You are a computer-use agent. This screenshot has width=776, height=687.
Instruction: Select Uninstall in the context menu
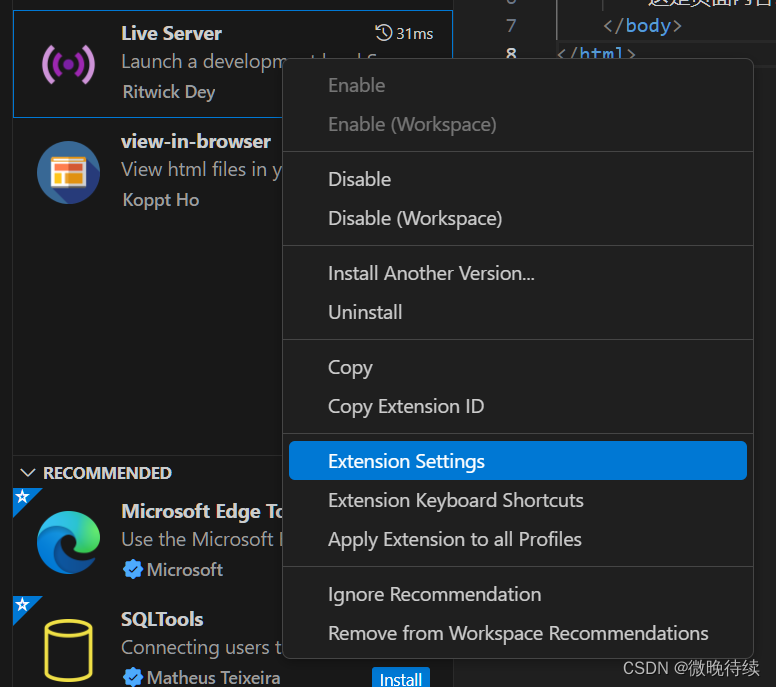pos(518,312)
